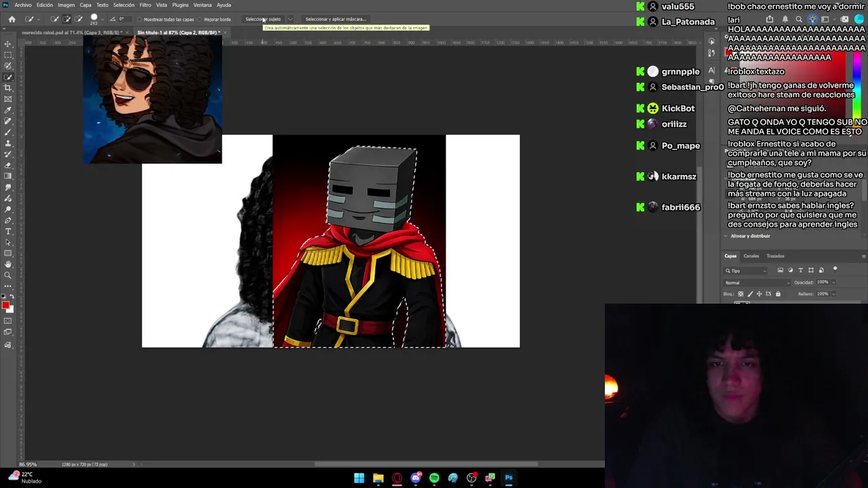
Task: Click the Windows Start button
Action: (359, 478)
